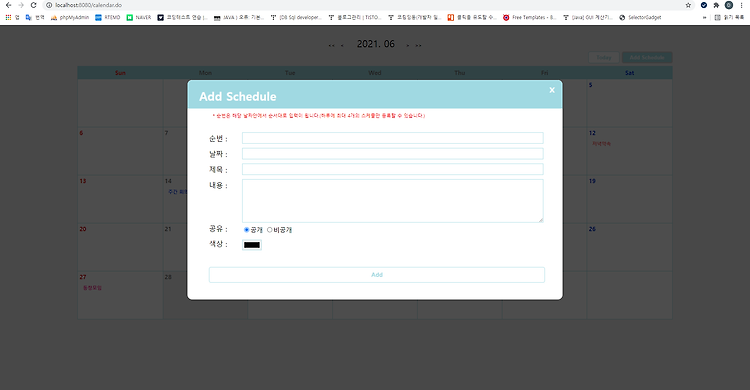Image resolution: width=750 pixels, height=390 pixels.
Task: Click the 제목 input field
Action: [393, 169]
